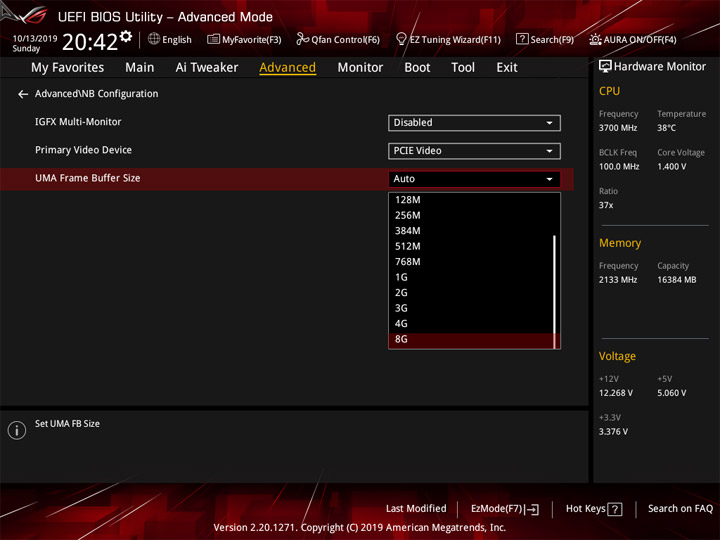Pick the 4G option
Image resolution: width=720 pixels, height=540 pixels.
coord(471,324)
